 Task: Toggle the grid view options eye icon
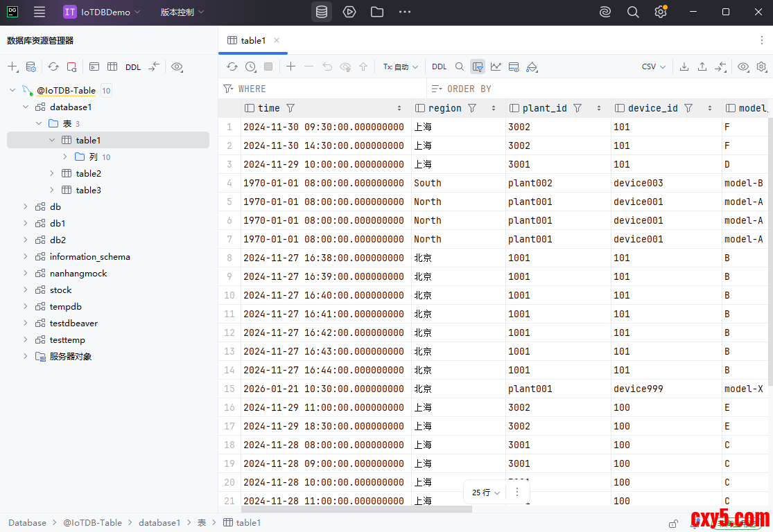coord(743,66)
